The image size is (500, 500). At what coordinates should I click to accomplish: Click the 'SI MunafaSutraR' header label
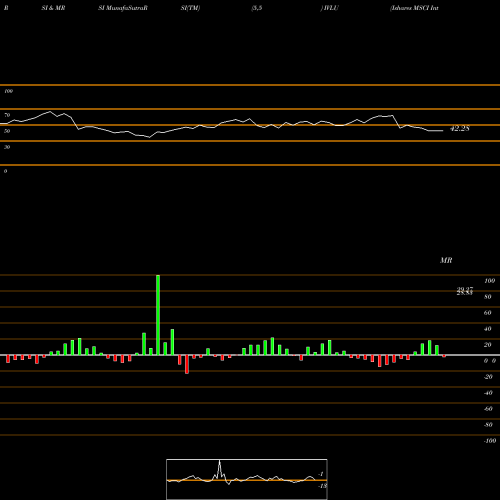click(123, 8)
